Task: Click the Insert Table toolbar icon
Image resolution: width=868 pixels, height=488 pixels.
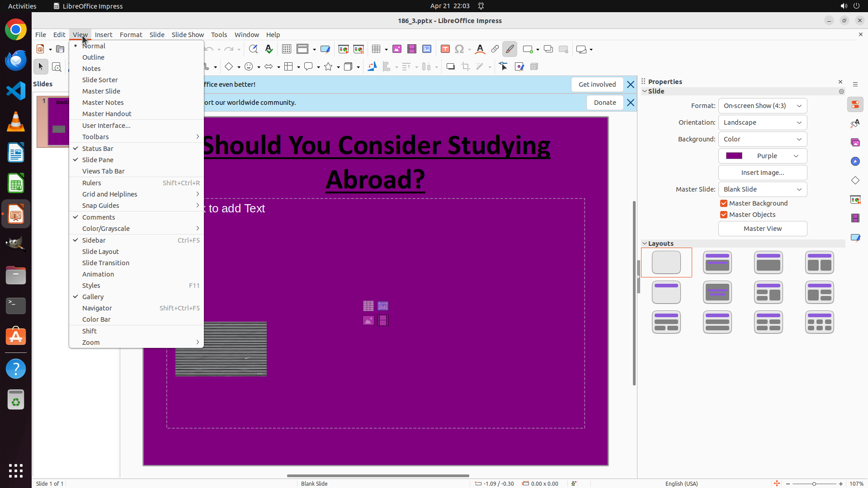Action: pyautogui.click(x=376, y=49)
